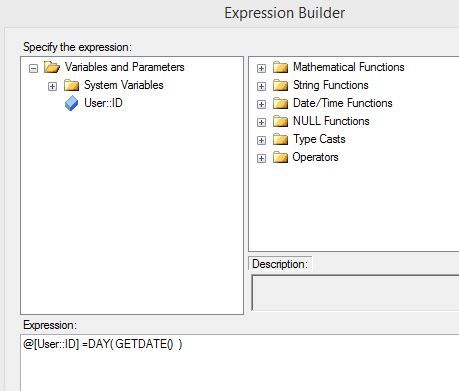Select the NULL Functions tree label
The image size is (459, 391).
tap(331, 121)
